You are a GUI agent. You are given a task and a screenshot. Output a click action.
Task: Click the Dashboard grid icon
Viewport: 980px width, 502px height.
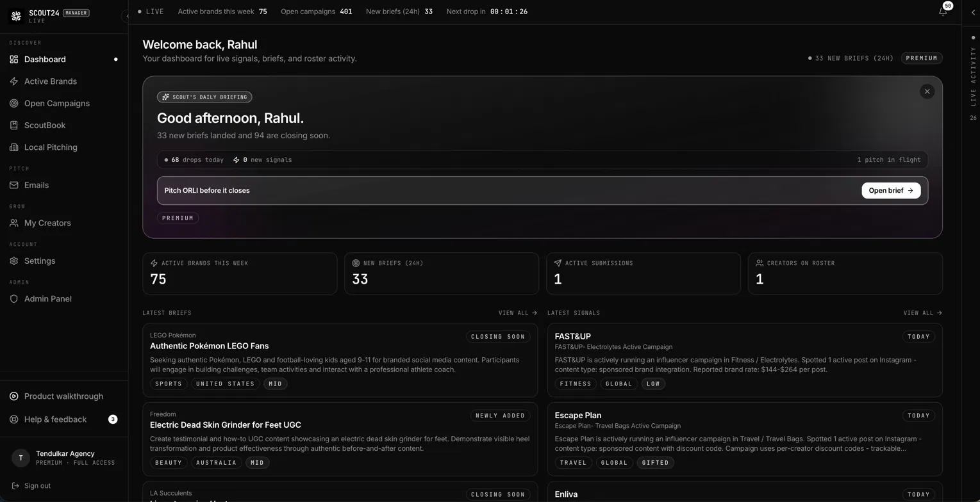13,60
